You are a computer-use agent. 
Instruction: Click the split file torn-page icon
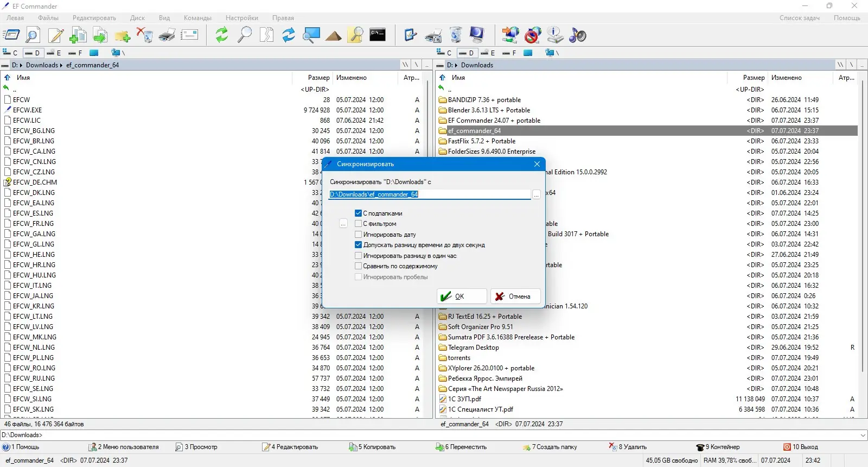click(266, 35)
